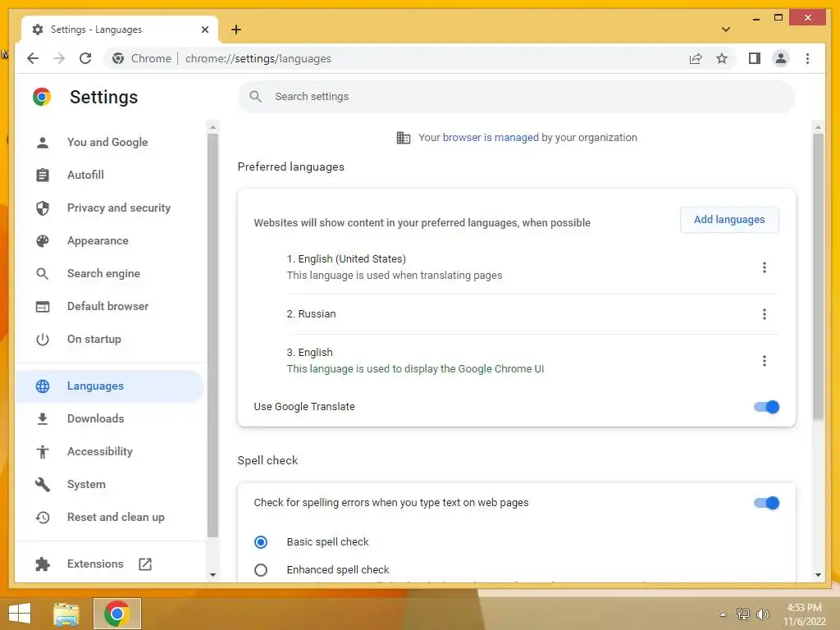This screenshot has height=630, width=840.
Task: Click the sidebar scroll down arrow
Action: 212,575
